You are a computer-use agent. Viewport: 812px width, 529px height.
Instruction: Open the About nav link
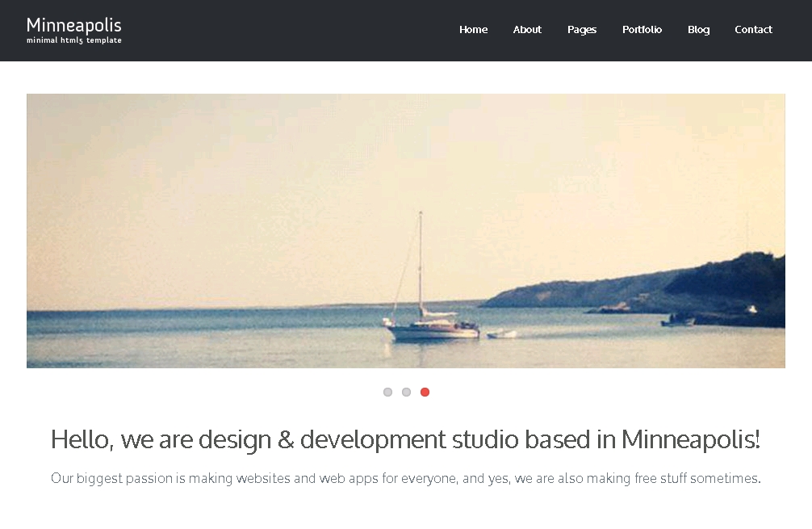tap(527, 30)
